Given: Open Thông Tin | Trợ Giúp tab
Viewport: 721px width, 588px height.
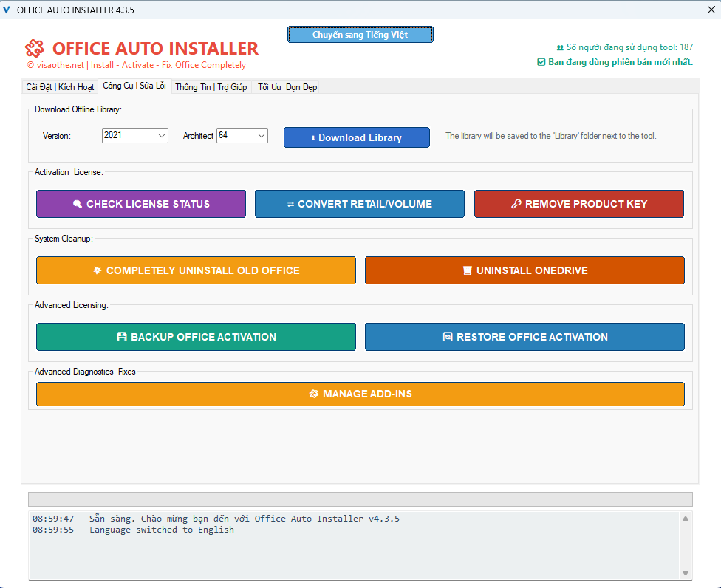Looking at the screenshot, I should (x=211, y=87).
